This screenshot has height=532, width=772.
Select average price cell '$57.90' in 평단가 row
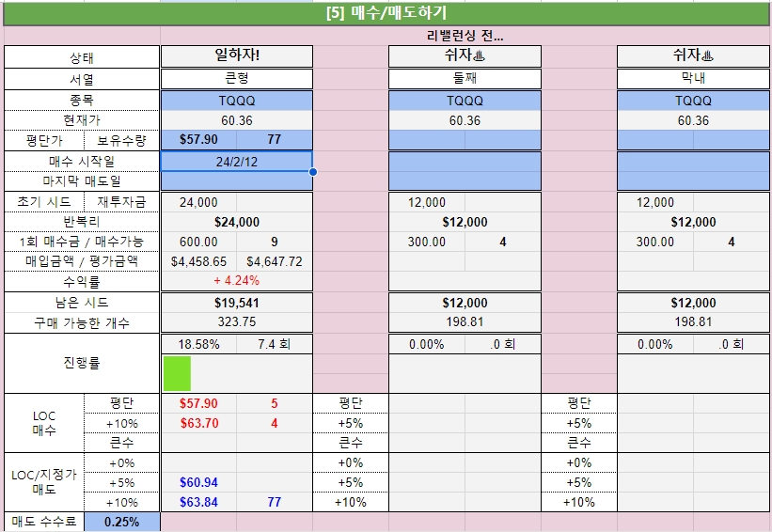[198, 140]
